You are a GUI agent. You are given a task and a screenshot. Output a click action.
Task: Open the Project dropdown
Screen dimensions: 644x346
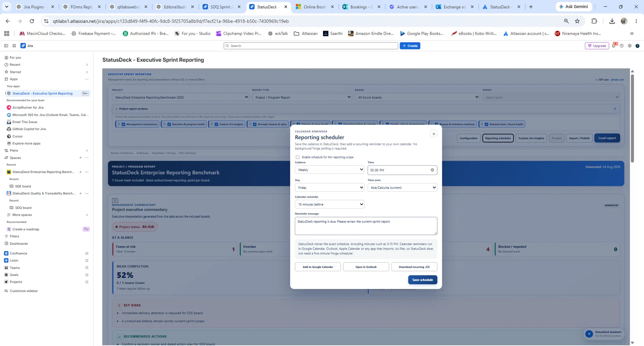pos(181,97)
